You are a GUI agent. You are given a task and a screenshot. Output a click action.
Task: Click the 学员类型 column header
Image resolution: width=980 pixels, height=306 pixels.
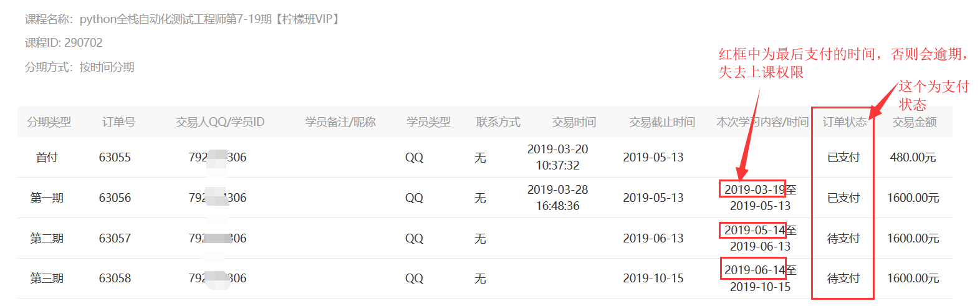click(428, 122)
